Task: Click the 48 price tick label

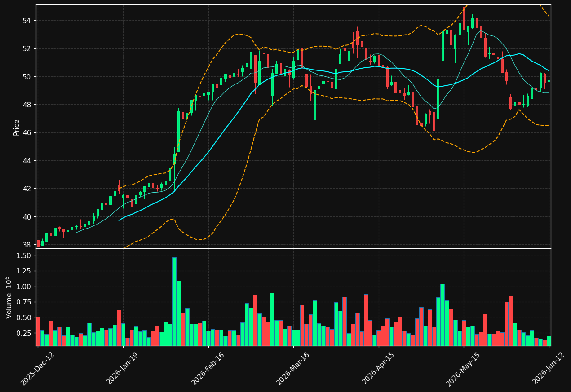Action: (x=27, y=105)
